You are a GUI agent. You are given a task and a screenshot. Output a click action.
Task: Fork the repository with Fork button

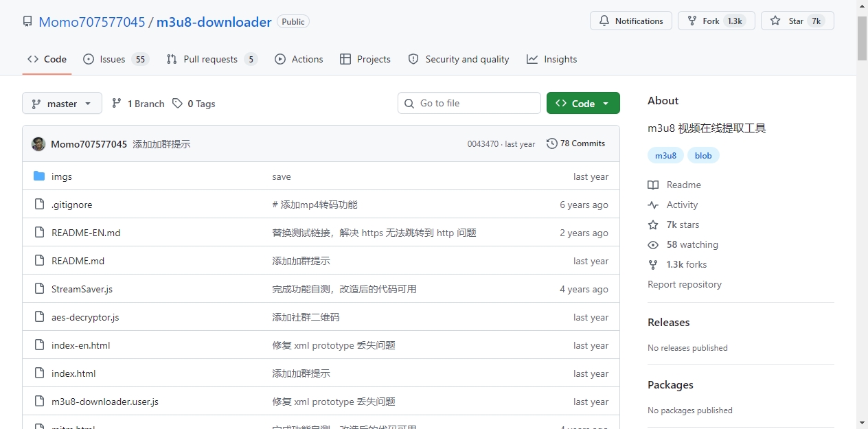coord(716,21)
